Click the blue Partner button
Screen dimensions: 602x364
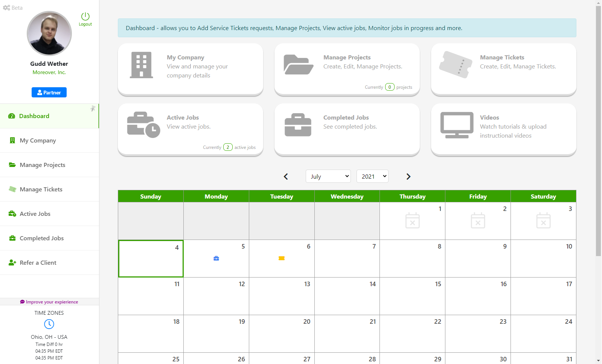pos(49,93)
